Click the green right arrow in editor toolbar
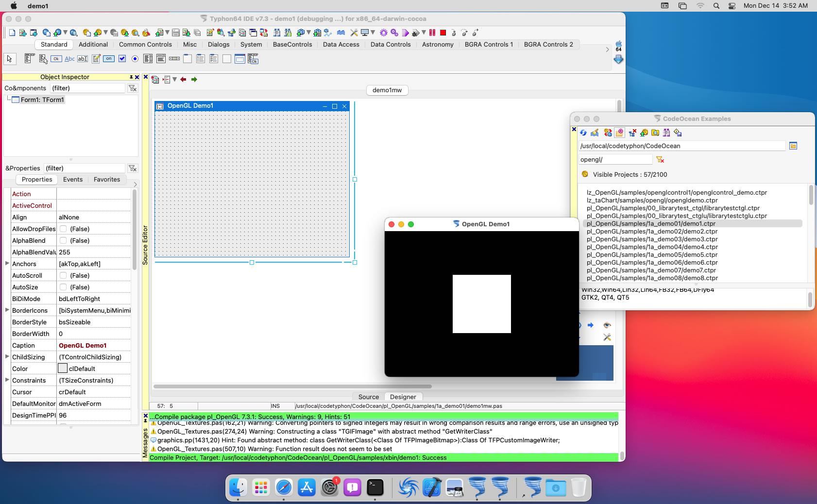817x504 pixels. [194, 79]
